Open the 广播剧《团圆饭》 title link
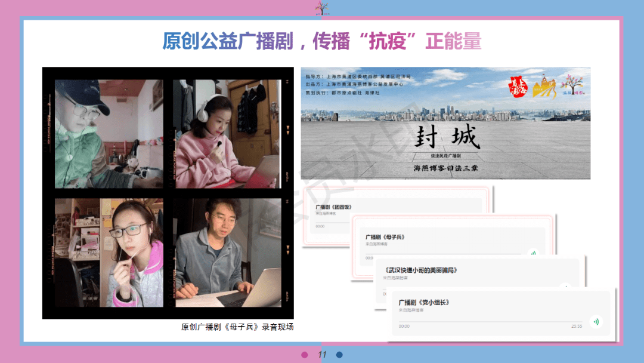644x363 pixels. pos(333,207)
